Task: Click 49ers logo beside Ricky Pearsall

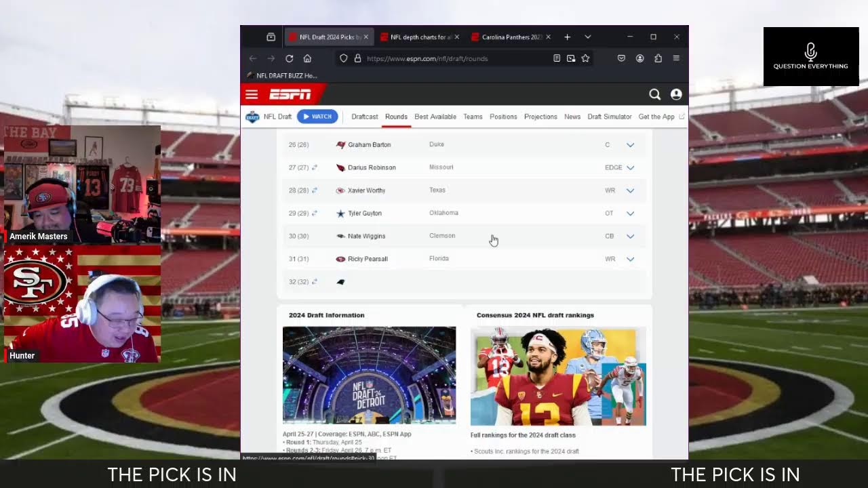Action: [x=340, y=259]
